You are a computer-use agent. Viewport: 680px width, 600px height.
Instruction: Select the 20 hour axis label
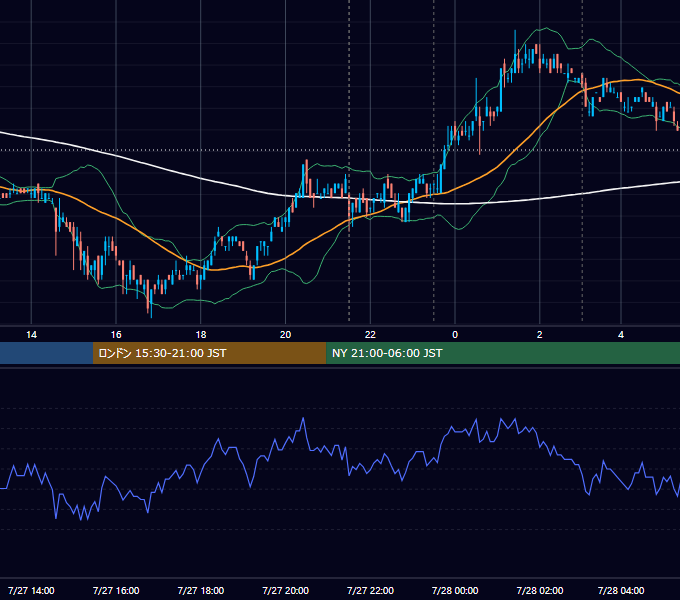[285, 335]
